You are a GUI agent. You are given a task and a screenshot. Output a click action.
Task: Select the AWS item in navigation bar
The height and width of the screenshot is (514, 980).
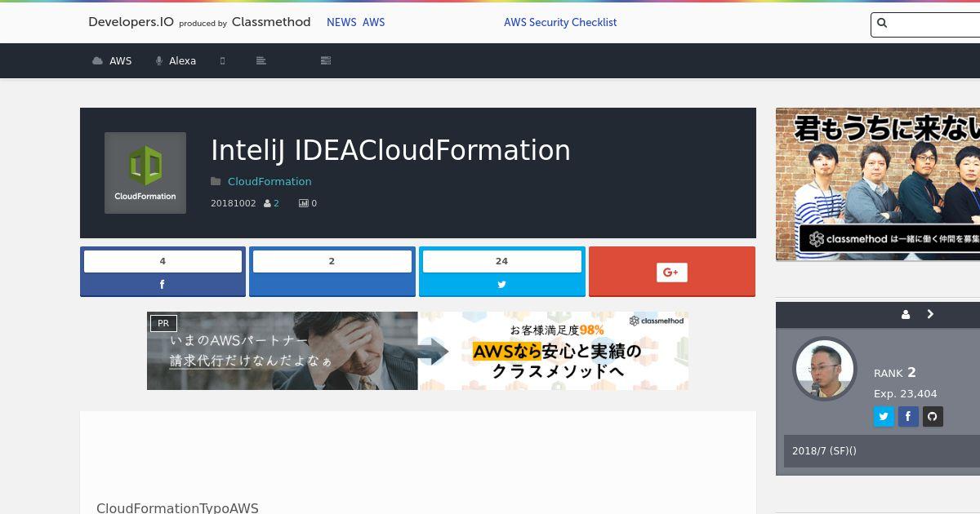112,60
